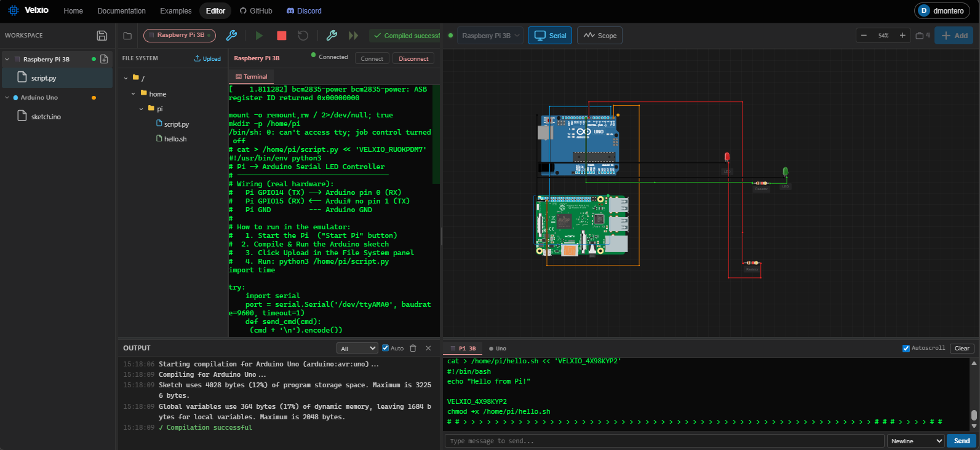This screenshot has height=450, width=980.
Task: Open the Documentation menu item
Action: coord(121,11)
